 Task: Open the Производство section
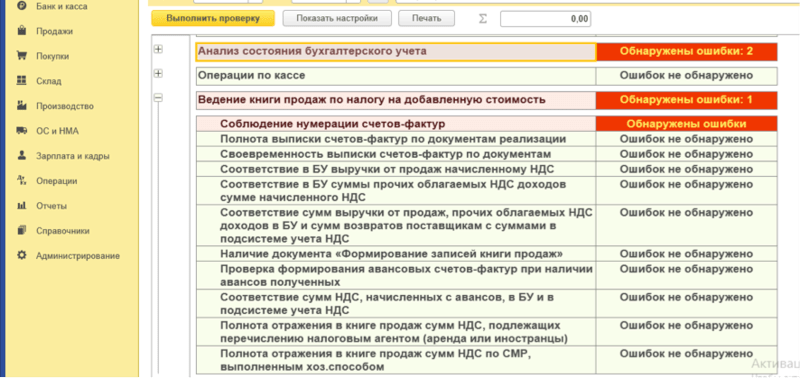pos(65,106)
